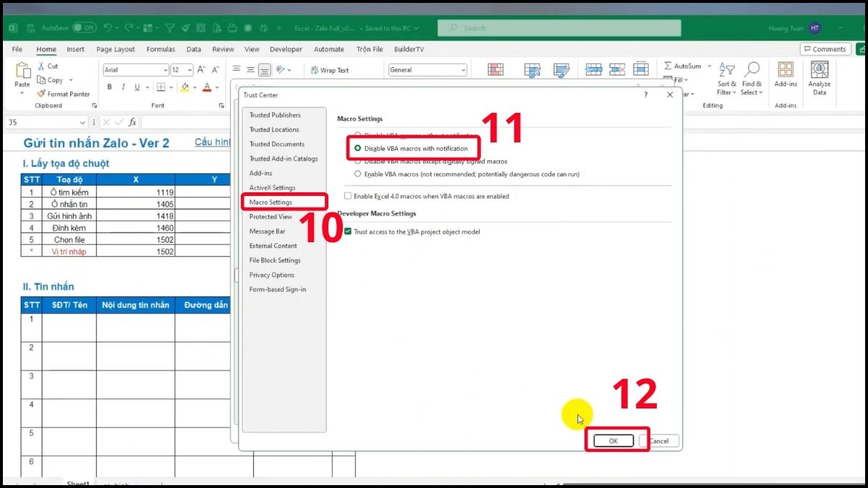868x488 pixels.
Task: Click the Format cells icon
Action: point(641,69)
